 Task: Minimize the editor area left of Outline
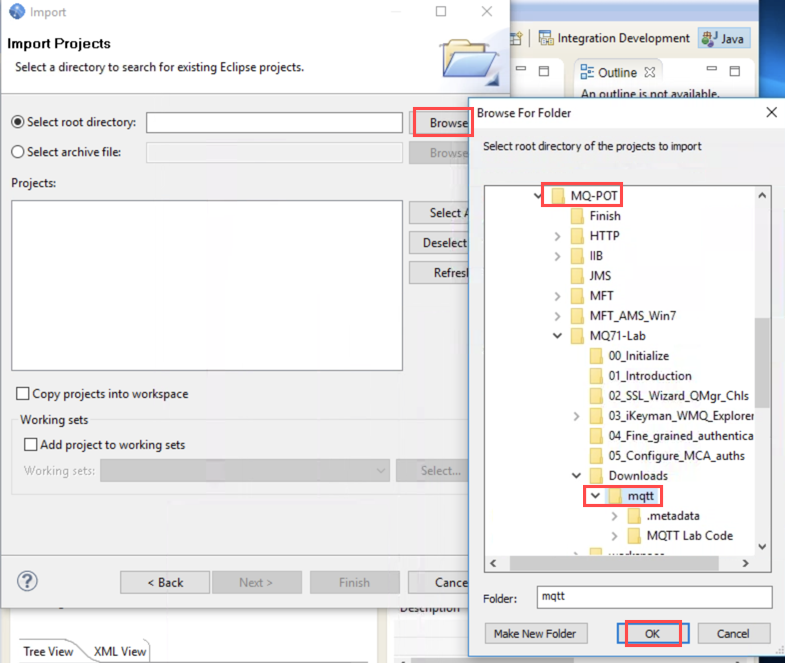coord(521,69)
